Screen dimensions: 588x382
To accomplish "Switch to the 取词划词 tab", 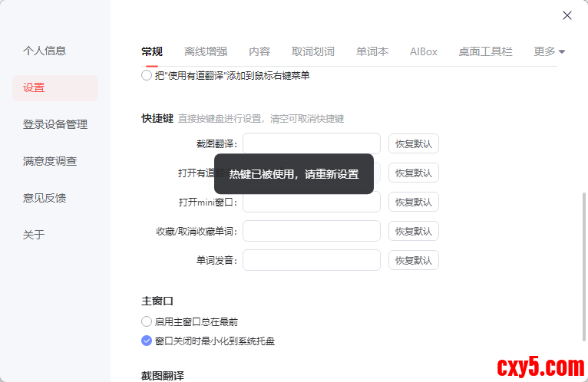I will tap(313, 52).
